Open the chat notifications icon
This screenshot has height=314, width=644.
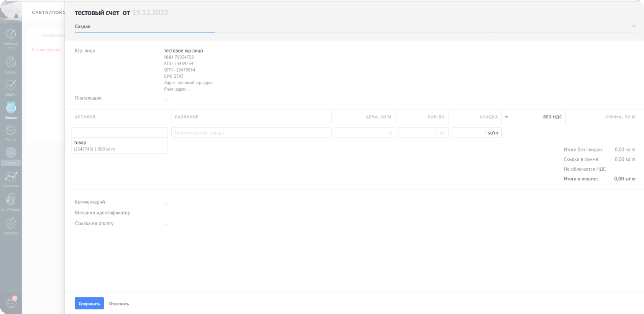click(x=11, y=303)
